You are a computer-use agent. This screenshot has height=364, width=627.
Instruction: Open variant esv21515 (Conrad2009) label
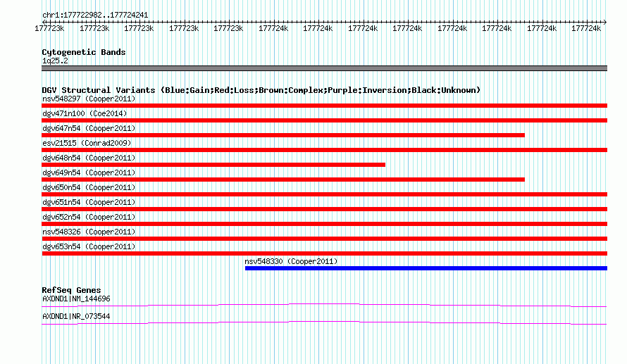click(87, 143)
